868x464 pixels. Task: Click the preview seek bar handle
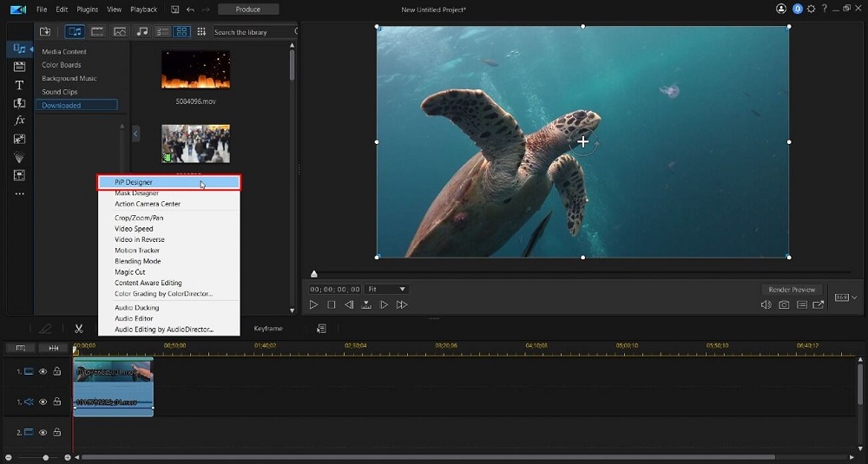pyautogui.click(x=314, y=274)
